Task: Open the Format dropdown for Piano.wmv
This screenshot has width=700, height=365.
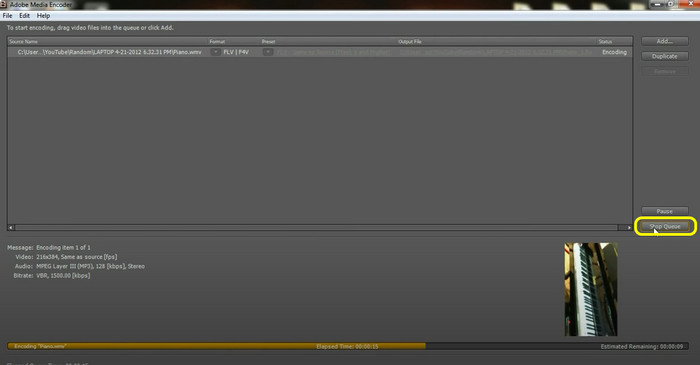Action: point(215,52)
